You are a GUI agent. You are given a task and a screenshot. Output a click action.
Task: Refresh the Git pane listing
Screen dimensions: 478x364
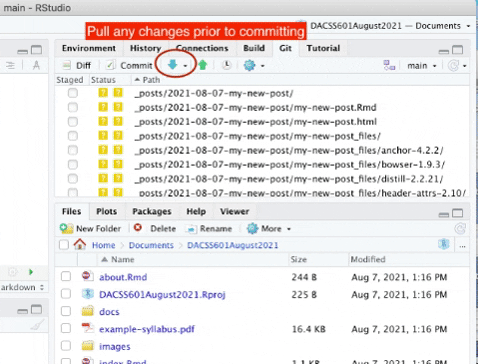click(x=453, y=65)
